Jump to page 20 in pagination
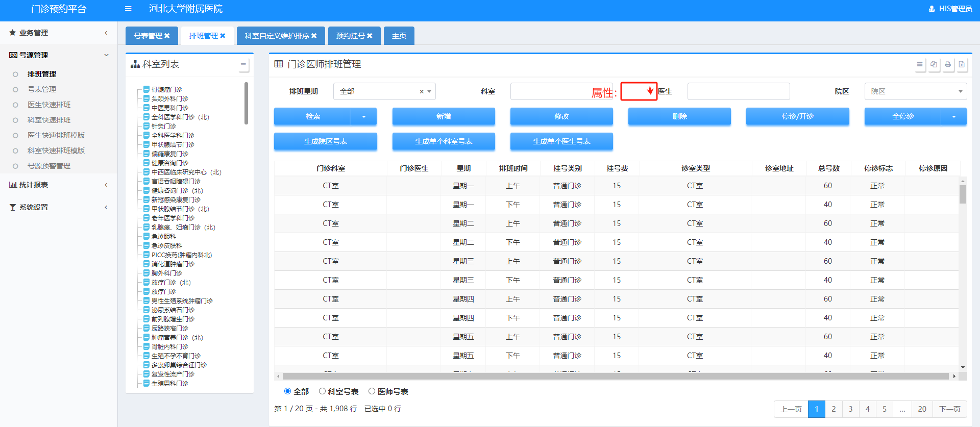 pyautogui.click(x=922, y=409)
